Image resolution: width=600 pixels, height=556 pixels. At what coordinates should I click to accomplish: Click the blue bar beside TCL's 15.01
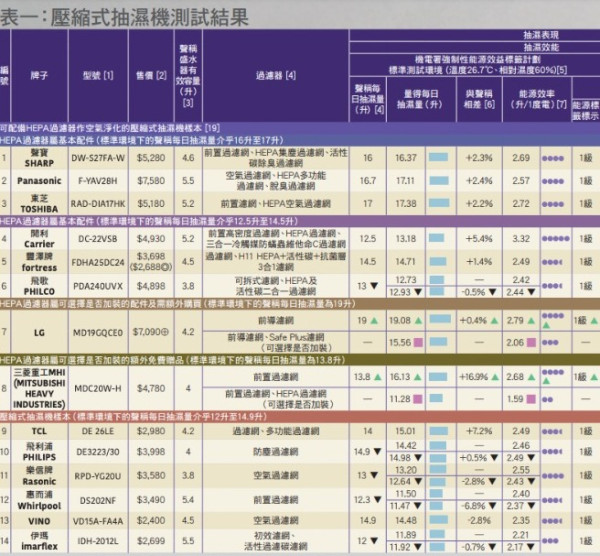coord(437,431)
